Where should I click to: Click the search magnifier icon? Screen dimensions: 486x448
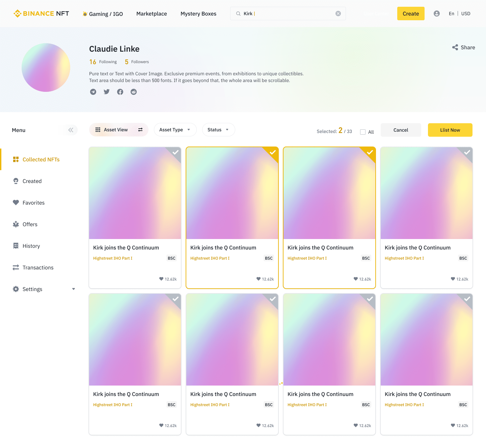[x=238, y=14]
